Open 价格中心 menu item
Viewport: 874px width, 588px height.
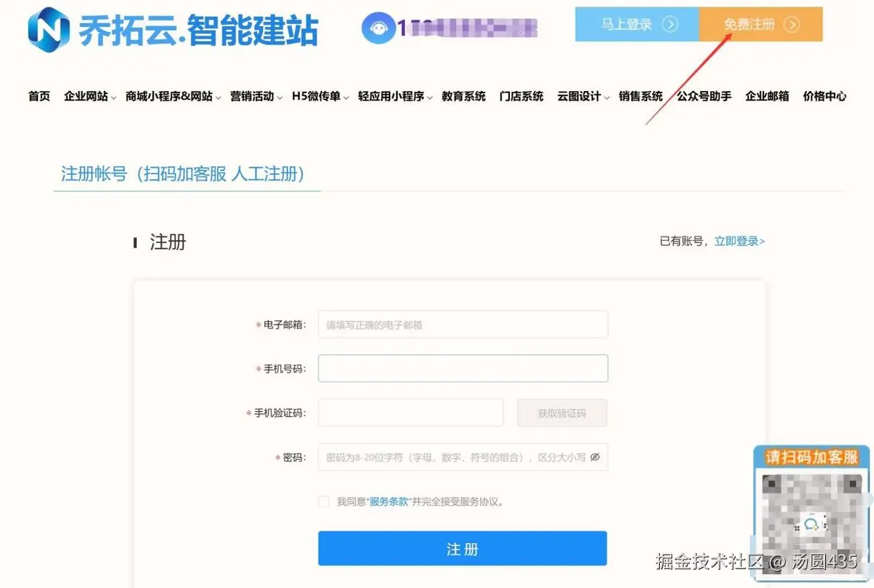(x=824, y=96)
